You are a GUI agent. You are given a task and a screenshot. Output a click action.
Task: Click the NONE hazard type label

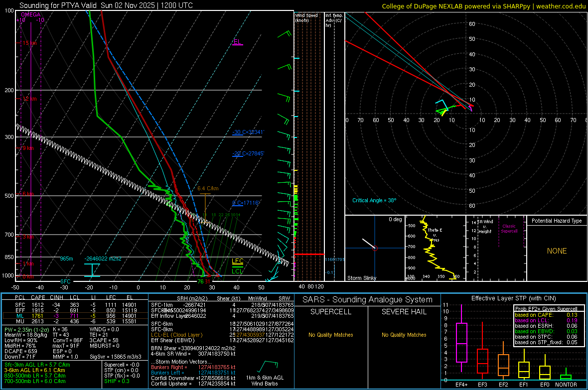click(x=557, y=251)
